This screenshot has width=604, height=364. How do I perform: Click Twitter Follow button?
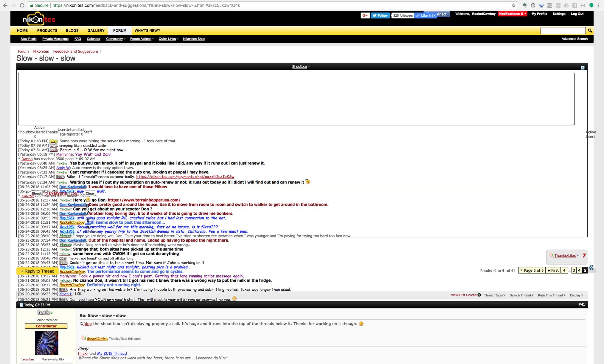click(380, 15)
